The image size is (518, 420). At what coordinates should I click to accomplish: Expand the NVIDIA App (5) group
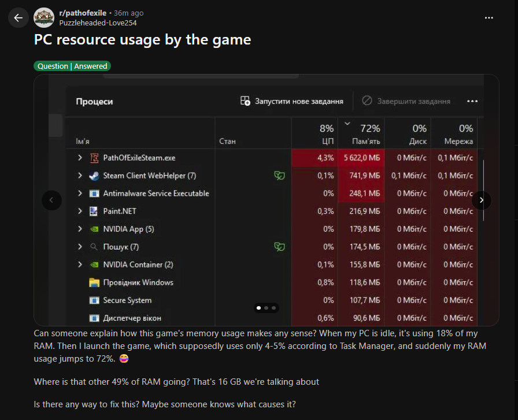pyautogui.click(x=80, y=229)
